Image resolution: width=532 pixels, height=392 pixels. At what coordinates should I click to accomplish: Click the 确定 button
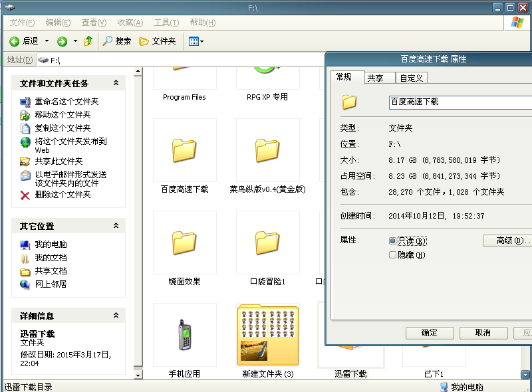(430, 333)
